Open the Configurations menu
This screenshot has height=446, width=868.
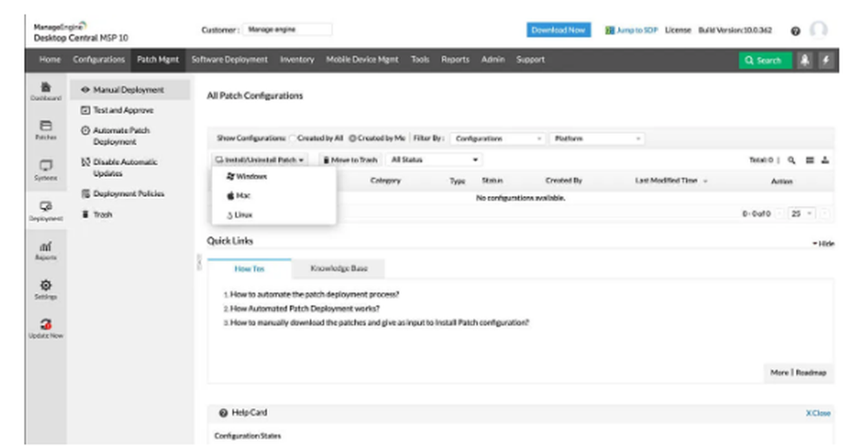99,60
